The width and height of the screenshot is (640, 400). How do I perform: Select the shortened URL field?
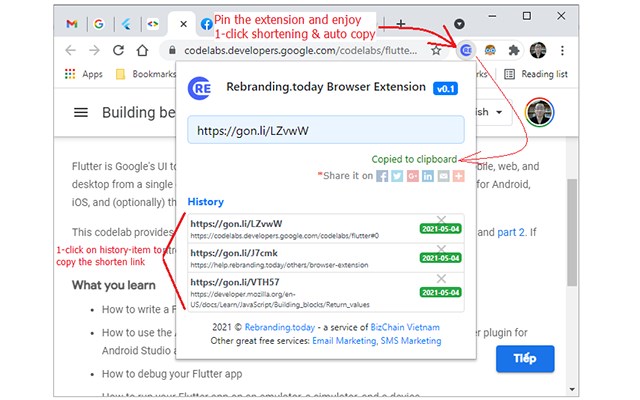coord(326,130)
